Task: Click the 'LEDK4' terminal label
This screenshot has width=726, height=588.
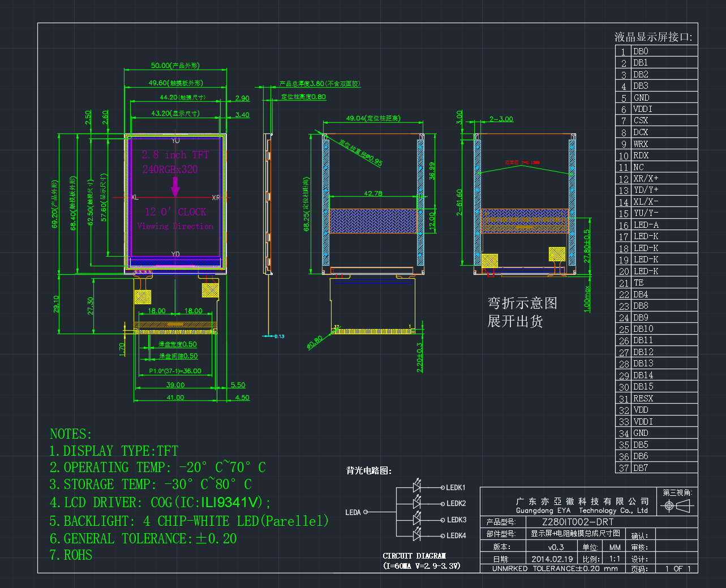Action: click(x=456, y=535)
